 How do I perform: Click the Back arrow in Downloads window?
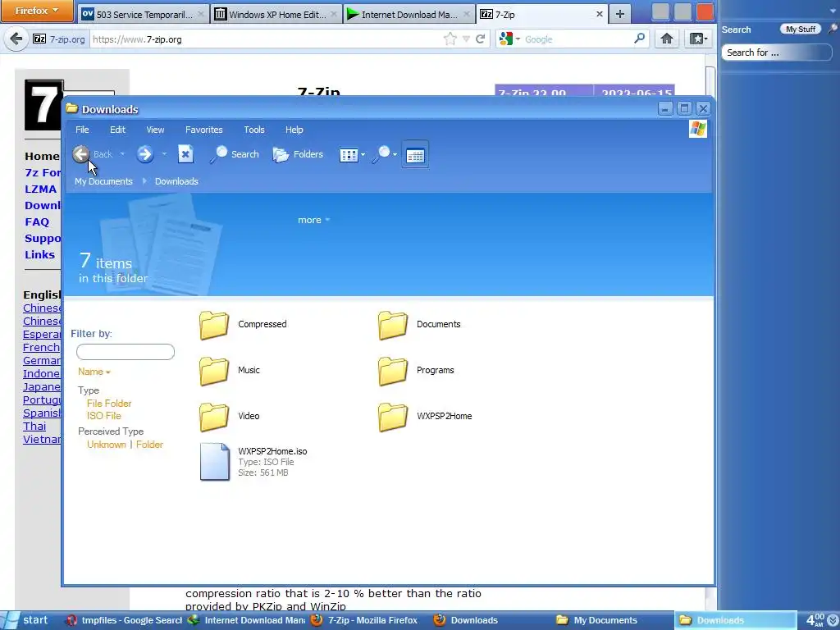coord(81,154)
